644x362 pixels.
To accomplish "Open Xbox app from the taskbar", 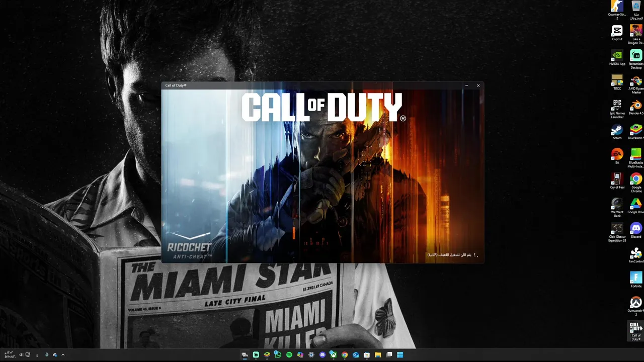I will pos(334,354).
